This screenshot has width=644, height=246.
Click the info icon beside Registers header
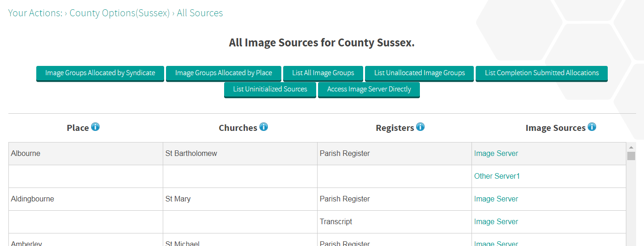pos(420,127)
